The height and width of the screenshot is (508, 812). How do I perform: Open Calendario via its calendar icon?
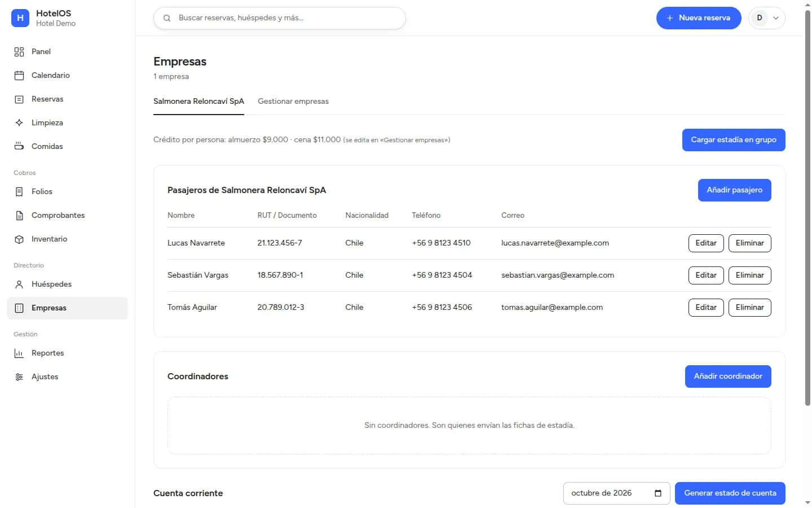click(x=19, y=76)
